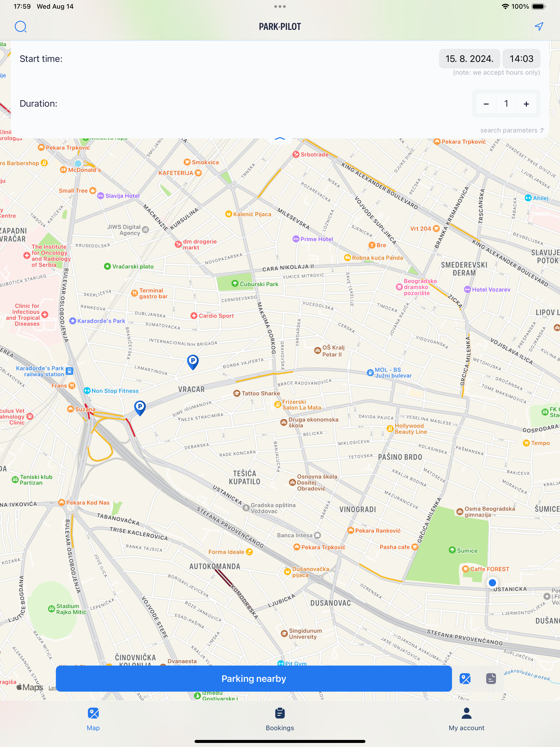Tap the Parking nearby button
560x747 pixels.
click(x=254, y=678)
